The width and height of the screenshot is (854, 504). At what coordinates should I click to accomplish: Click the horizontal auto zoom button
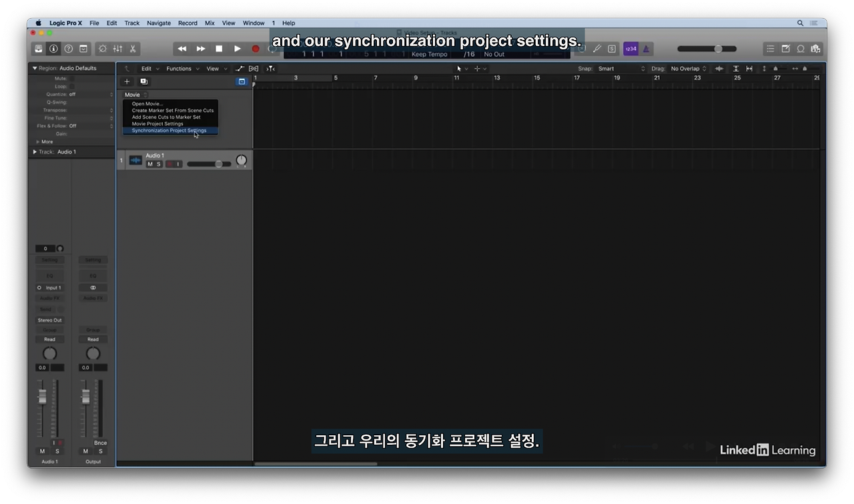749,69
